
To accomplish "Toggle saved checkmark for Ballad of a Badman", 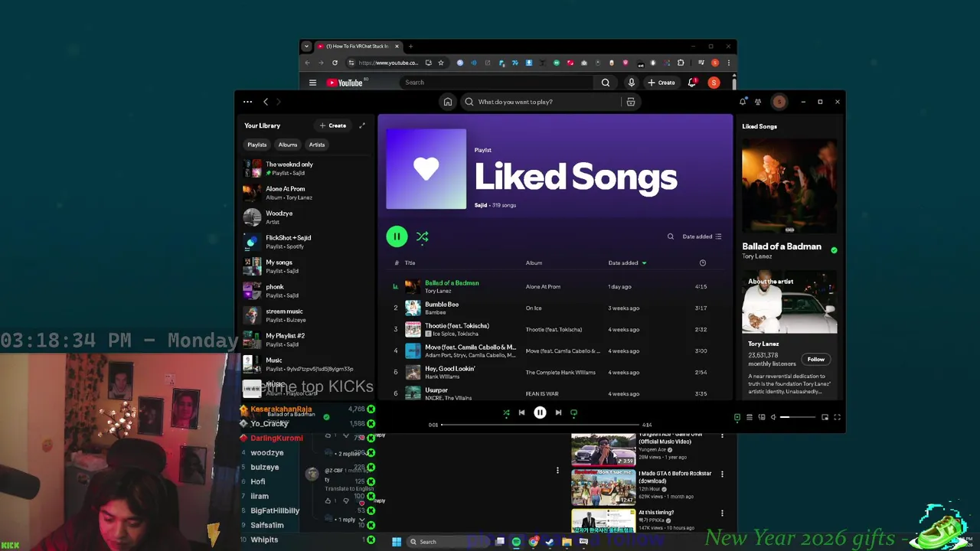I will click(x=834, y=249).
